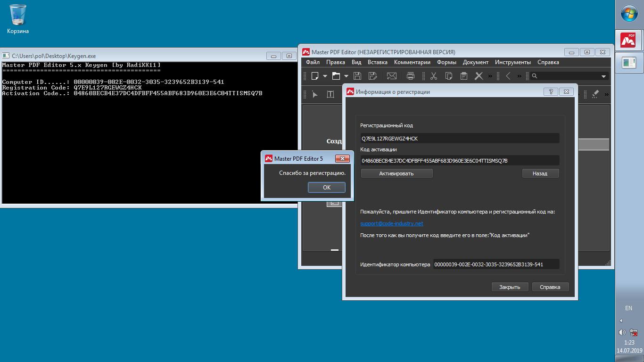Open the Вид menu
Image resolution: width=644 pixels, height=362 pixels.
(x=356, y=62)
